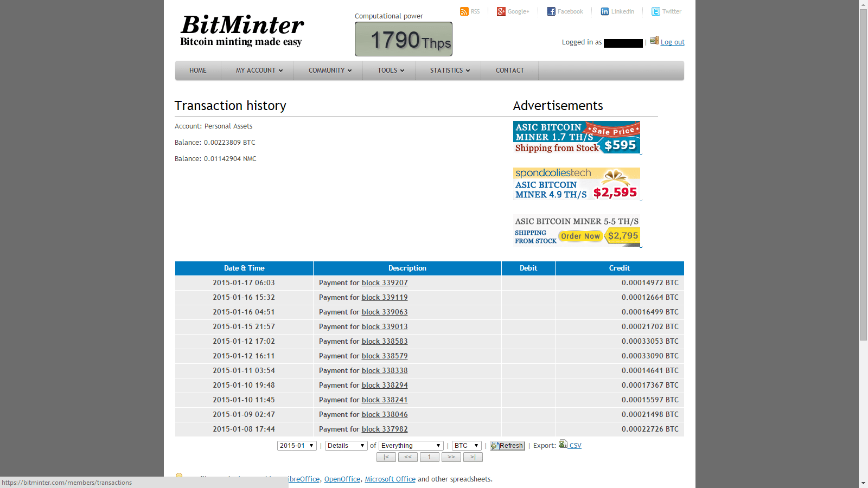Click the Credit column header
This screenshot has width=868, height=488.
pos(620,268)
